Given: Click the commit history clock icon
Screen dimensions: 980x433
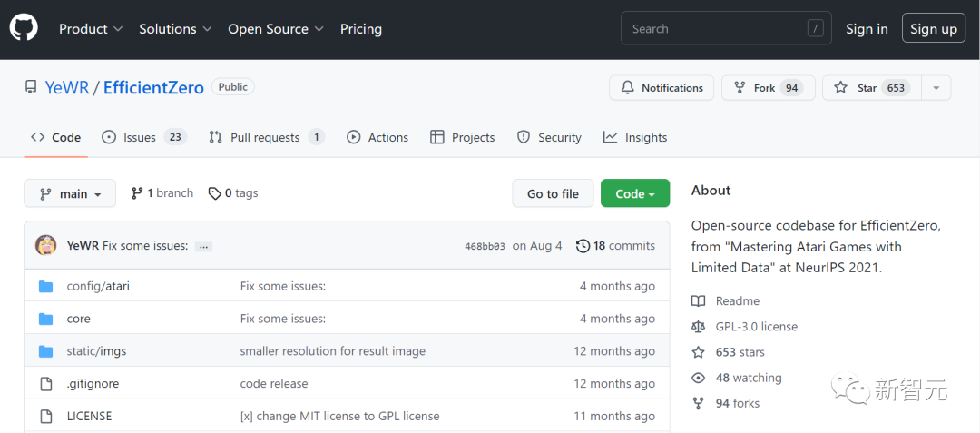Looking at the screenshot, I should pyautogui.click(x=583, y=246).
